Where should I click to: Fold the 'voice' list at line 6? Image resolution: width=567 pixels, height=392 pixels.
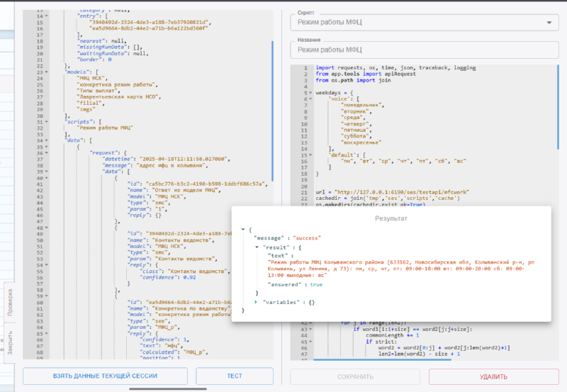click(x=311, y=99)
